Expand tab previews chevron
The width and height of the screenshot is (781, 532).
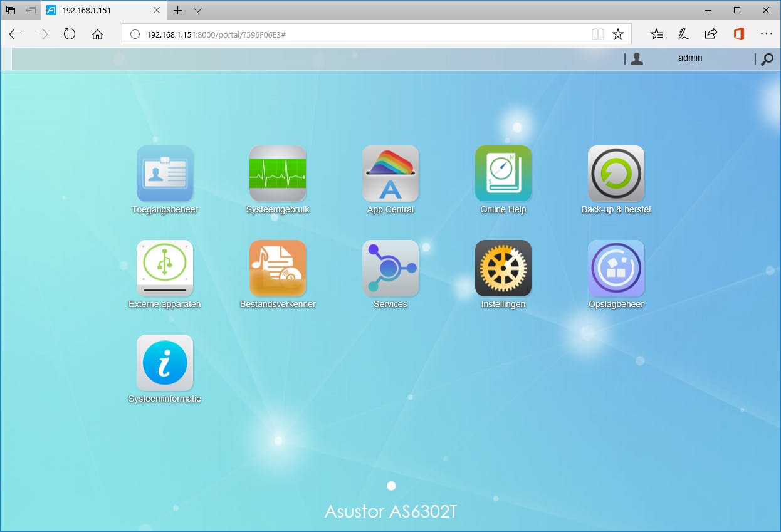click(197, 10)
